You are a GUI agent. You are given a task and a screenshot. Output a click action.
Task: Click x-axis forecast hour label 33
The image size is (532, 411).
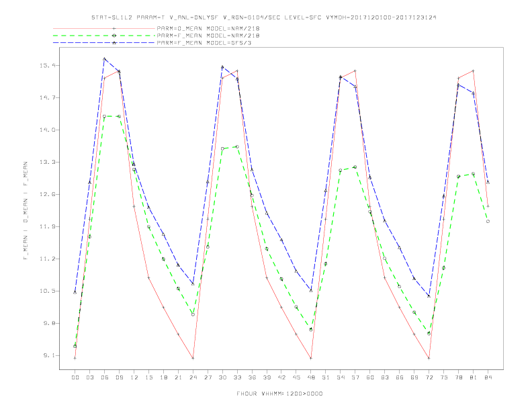tap(237, 377)
